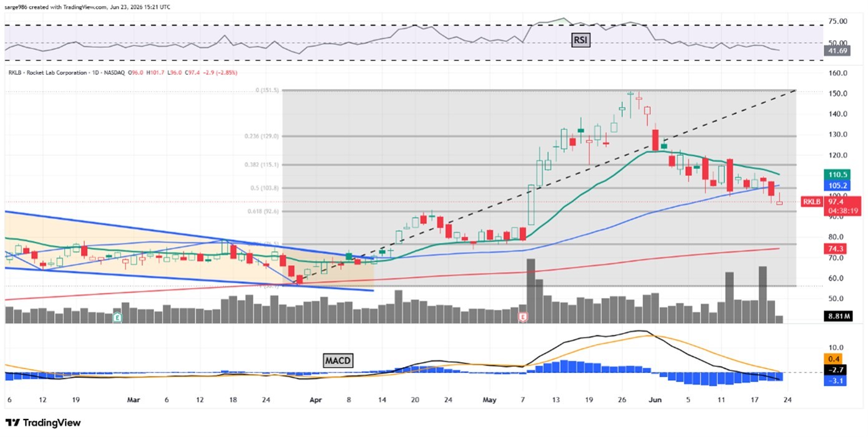
Task: Click 150.0 on the price axis
Action: 838,94
